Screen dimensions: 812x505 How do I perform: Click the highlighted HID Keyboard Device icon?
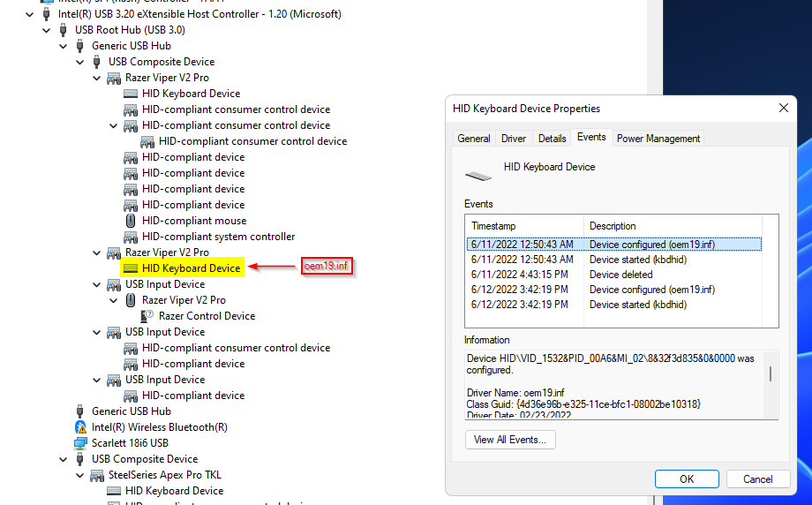(131, 268)
